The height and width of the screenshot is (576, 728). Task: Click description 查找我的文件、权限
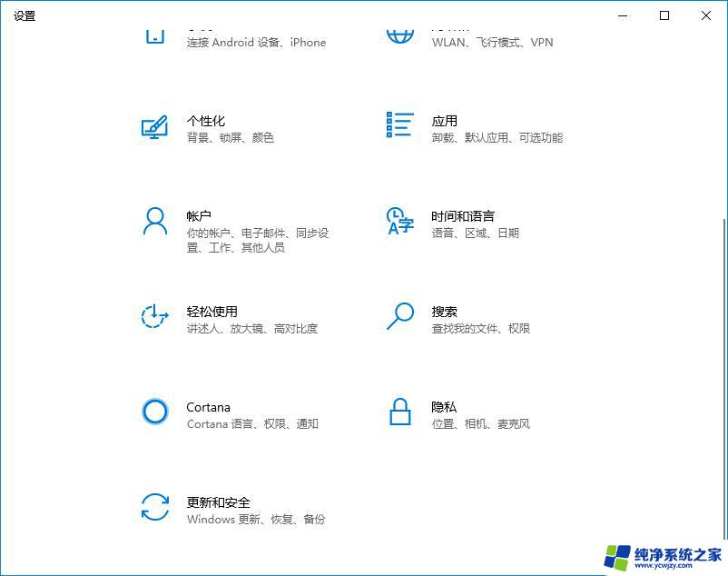pos(481,328)
